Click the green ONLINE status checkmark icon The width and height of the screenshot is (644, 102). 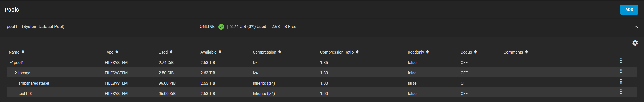[221, 27]
